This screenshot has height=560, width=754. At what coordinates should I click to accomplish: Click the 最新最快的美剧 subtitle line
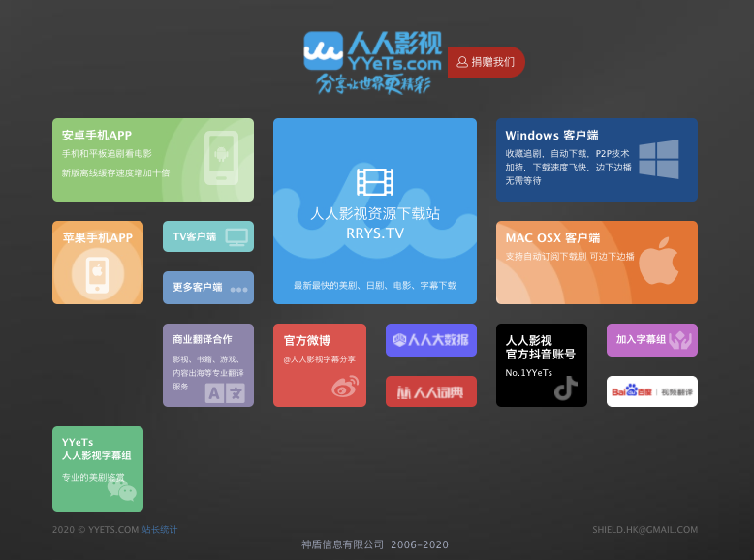pos(375,286)
